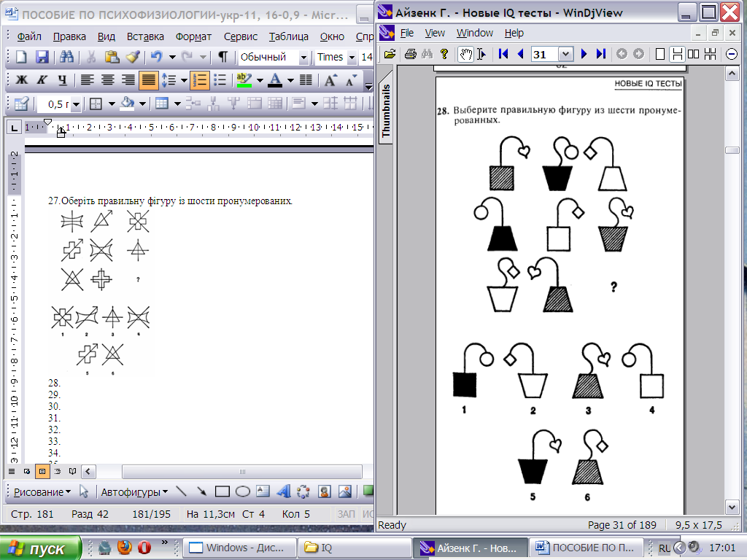Click the Opera quick launch icon
Image resolution: width=747 pixels, height=560 pixels.
click(x=144, y=548)
